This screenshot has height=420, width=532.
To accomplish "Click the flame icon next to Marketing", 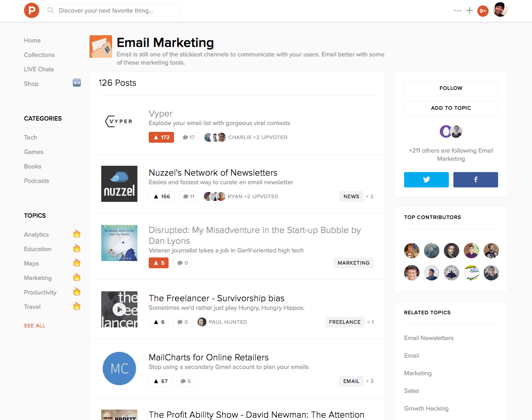I will [x=77, y=277].
